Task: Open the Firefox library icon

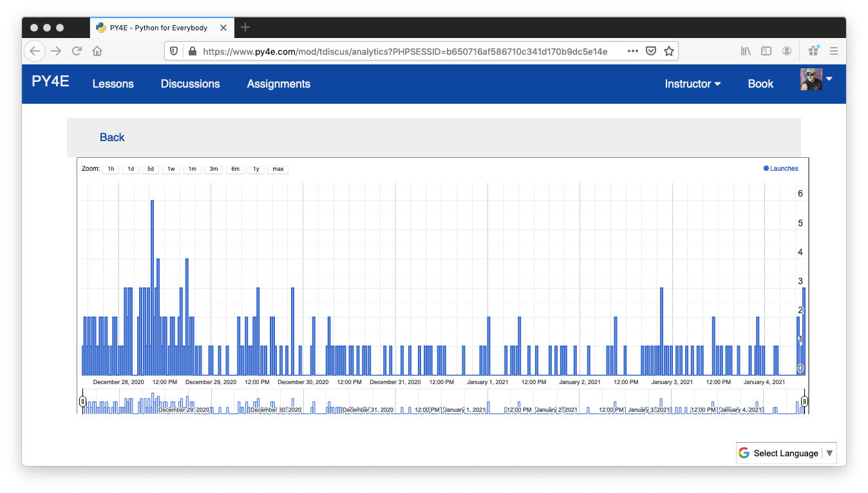Action: click(746, 51)
